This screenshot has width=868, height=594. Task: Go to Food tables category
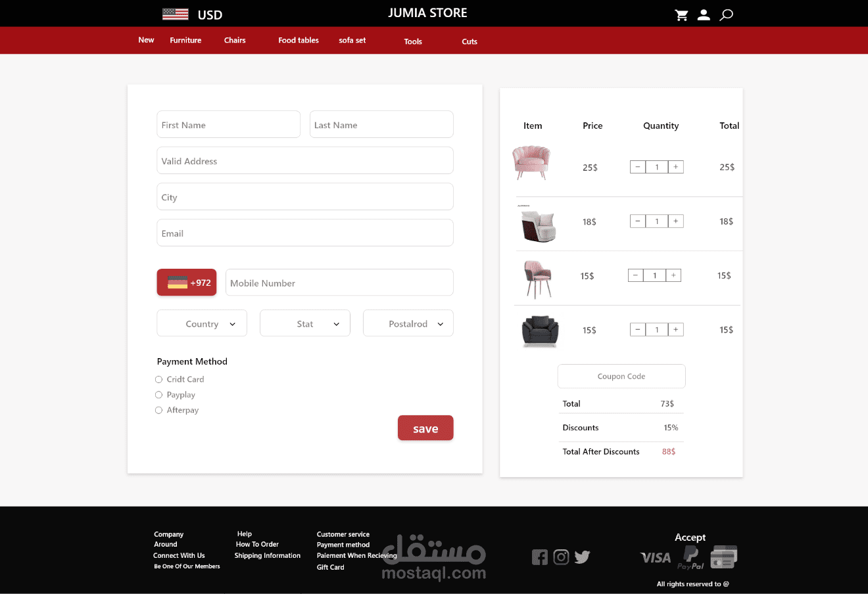[x=299, y=40]
